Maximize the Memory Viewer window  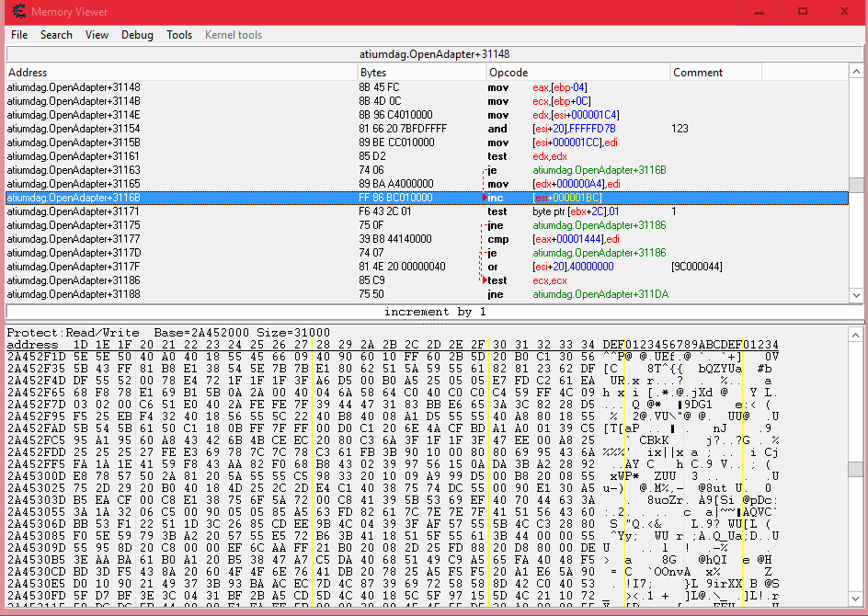(x=802, y=12)
